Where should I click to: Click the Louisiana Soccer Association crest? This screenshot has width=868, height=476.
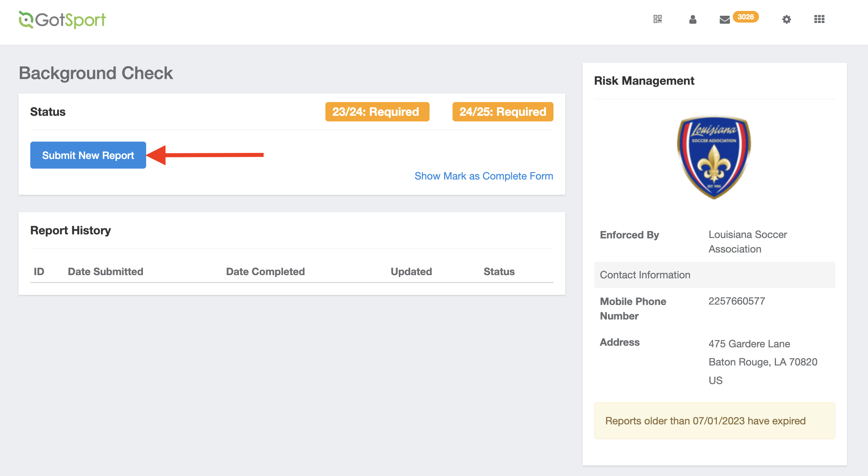click(714, 158)
